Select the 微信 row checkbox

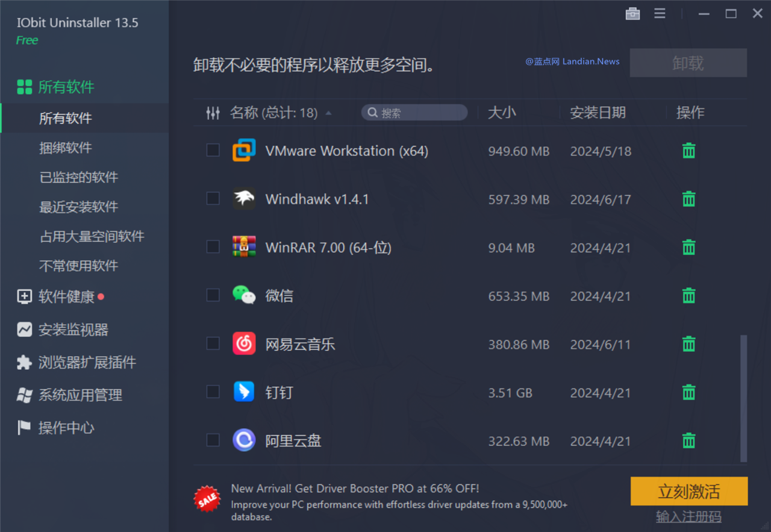213,295
